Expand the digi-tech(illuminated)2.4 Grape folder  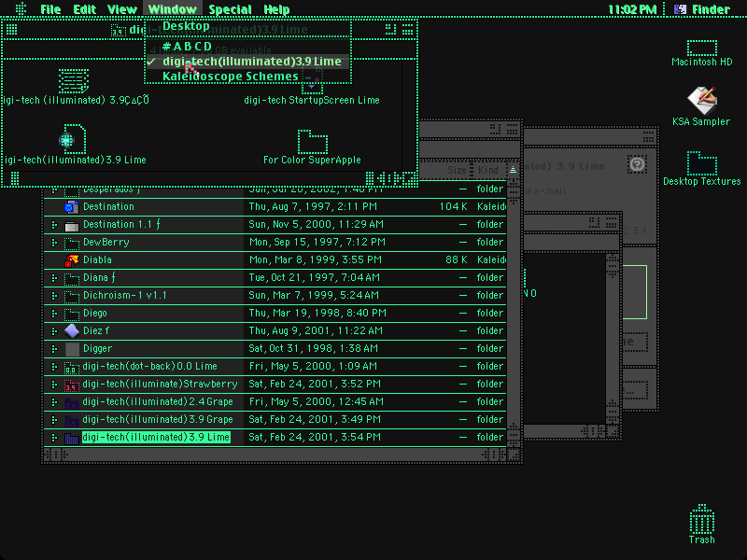point(54,402)
